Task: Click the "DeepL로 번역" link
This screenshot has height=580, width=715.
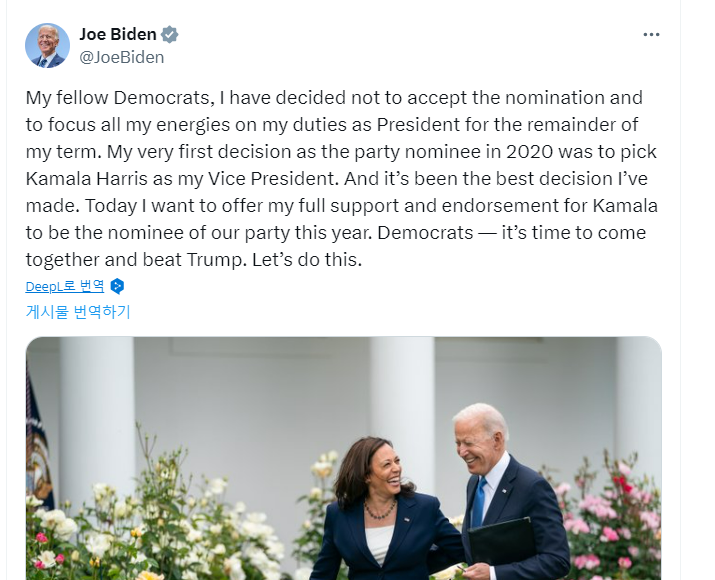Action: 65,286
